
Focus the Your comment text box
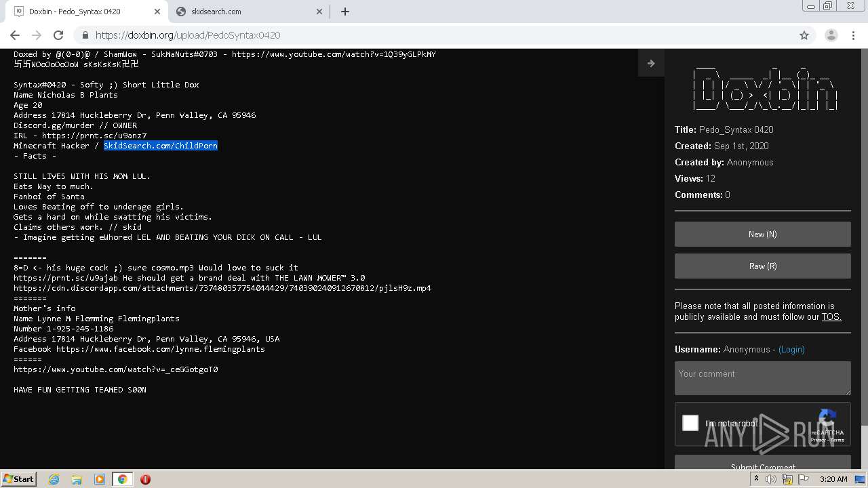pos(762,378)
